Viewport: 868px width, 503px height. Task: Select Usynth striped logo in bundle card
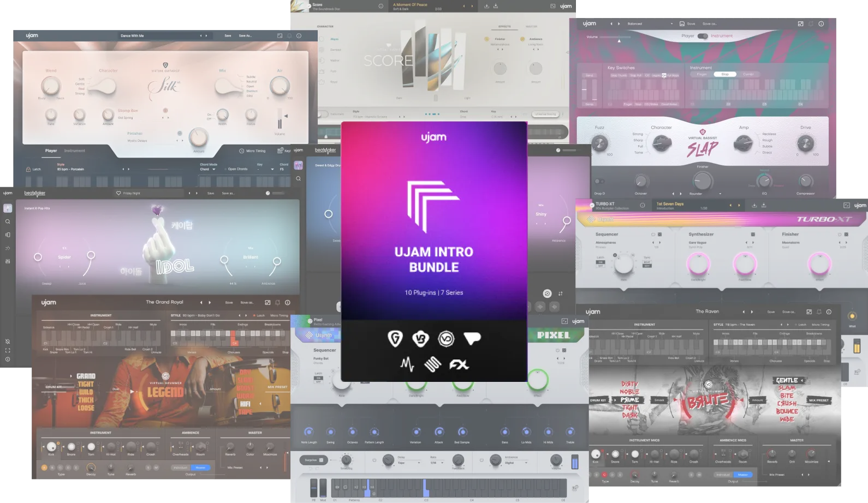pyautogui.click(x=432, y=364)
